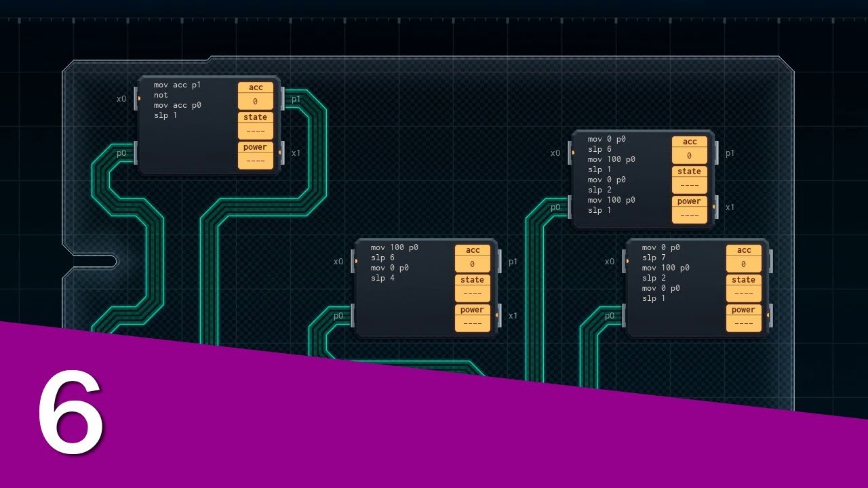868x488 pixels.
Task: Click the p1 pin on the "not" chip
Action: click(296, 99)
